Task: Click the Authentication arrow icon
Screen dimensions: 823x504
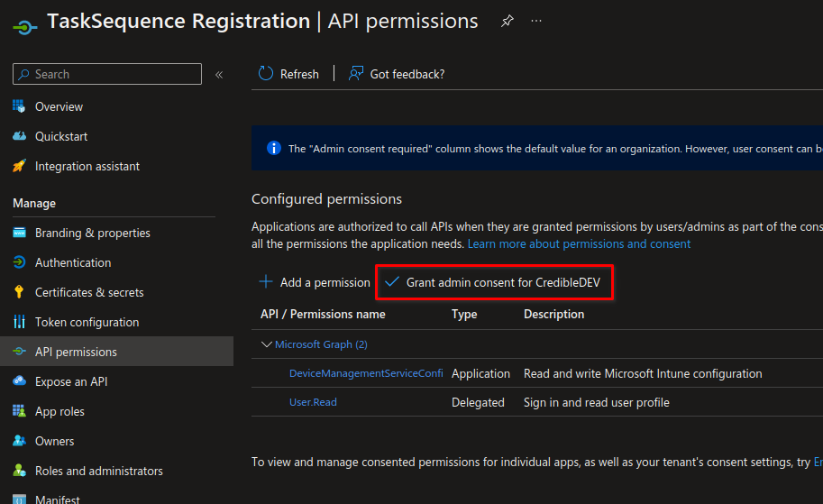Action: coord(20,262)
